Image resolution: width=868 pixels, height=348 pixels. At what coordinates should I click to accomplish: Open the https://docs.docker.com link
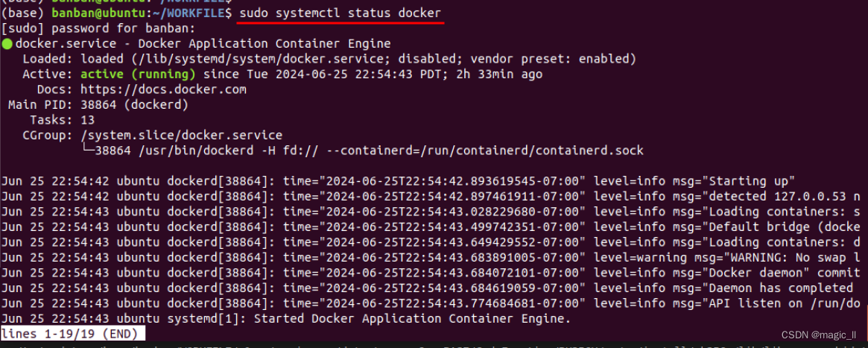point(163,89)
